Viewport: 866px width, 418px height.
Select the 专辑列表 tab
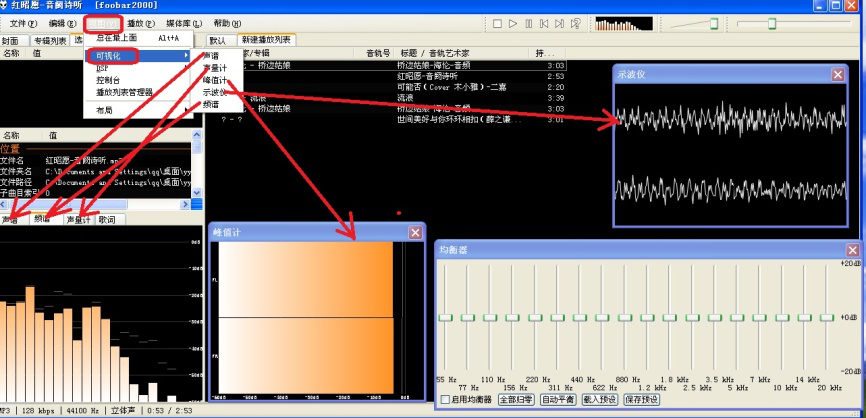49,41
